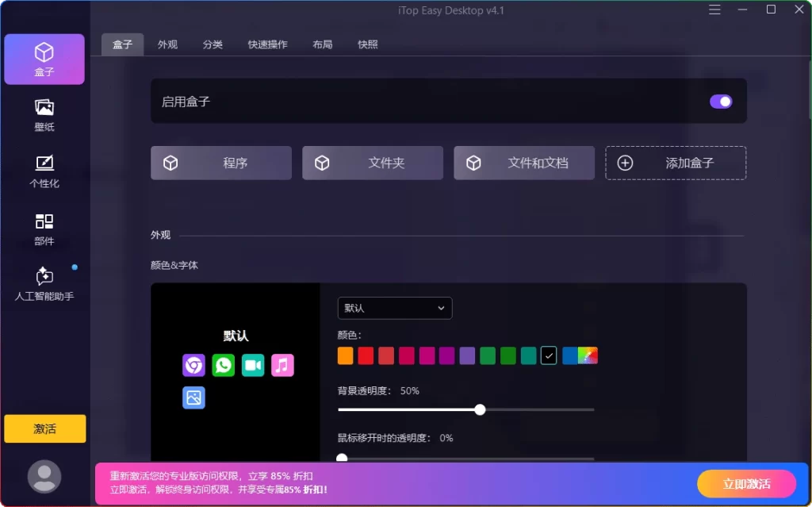This screenshot has height=507, width=812.
Task: Open the hamburger menu at top right
Action: (x=714, y=10)
